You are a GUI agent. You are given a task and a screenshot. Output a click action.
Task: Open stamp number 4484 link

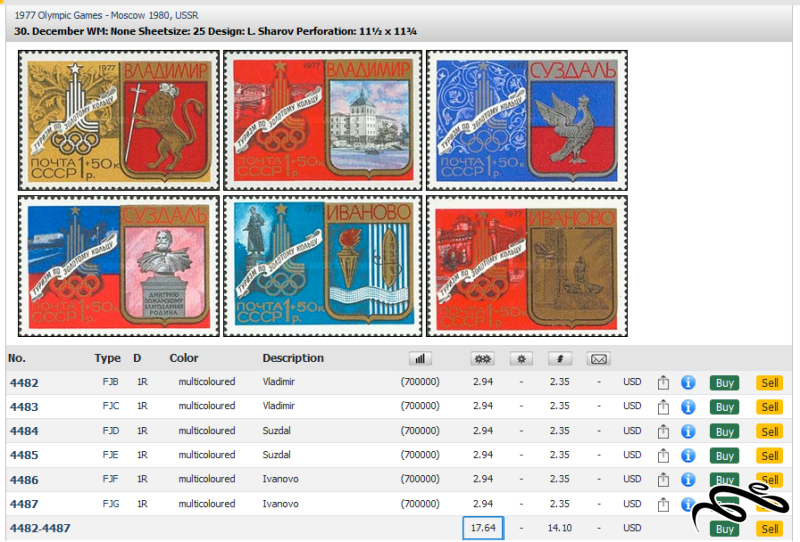(x=24, y=431)
